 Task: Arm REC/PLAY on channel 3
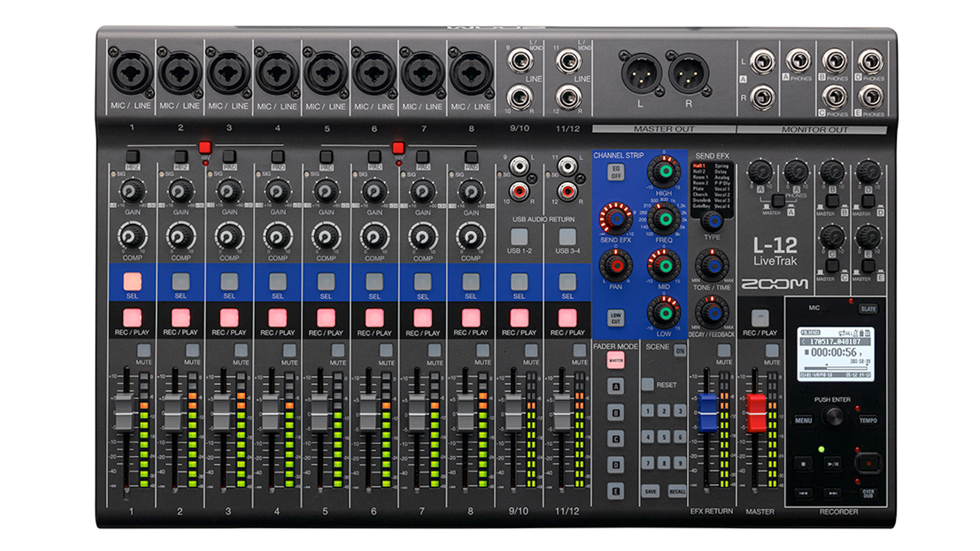coord(229,318)
